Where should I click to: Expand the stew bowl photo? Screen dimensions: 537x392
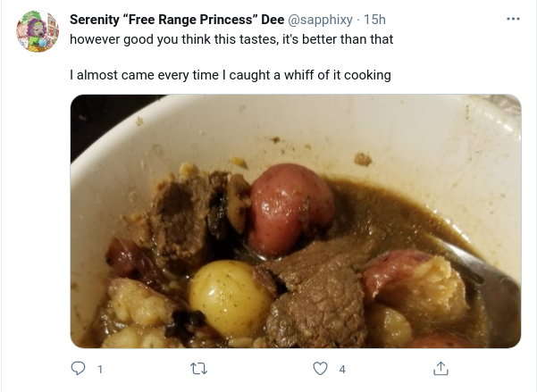[296, 221]
